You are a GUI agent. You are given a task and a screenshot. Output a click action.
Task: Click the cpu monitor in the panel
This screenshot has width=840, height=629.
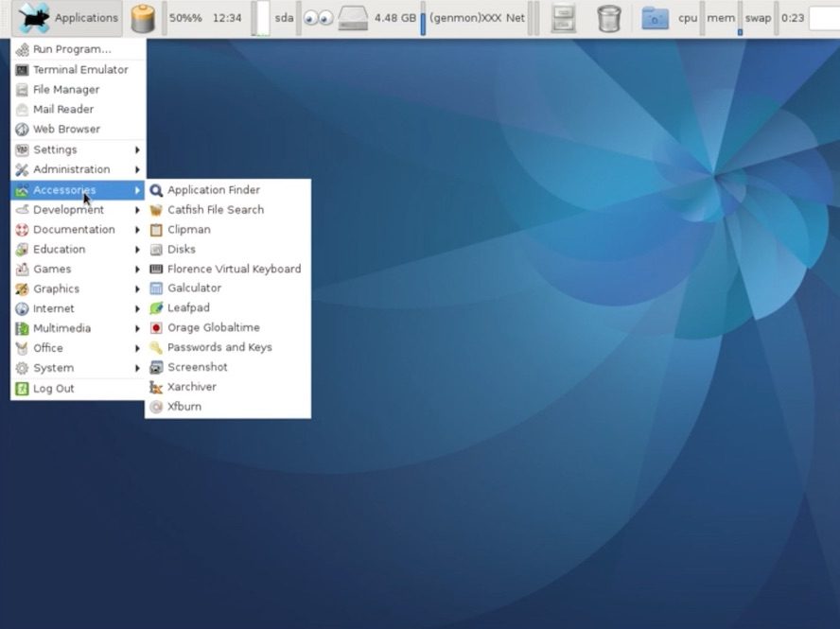point(688,18)
